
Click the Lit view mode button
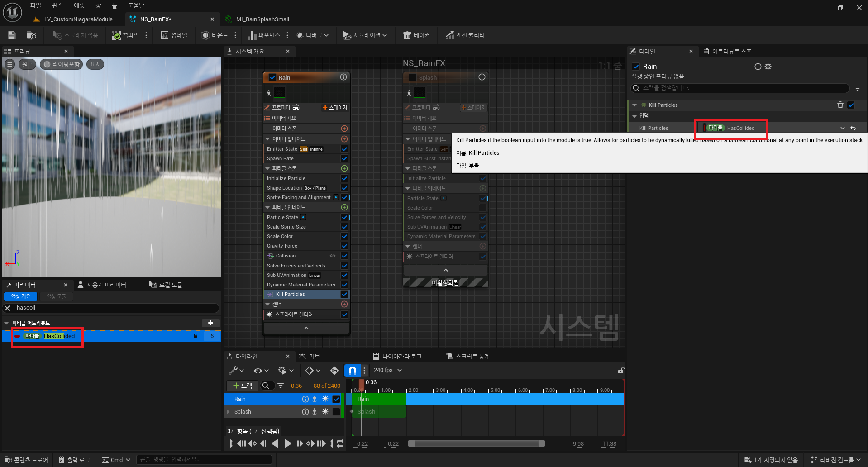point(62,64)
